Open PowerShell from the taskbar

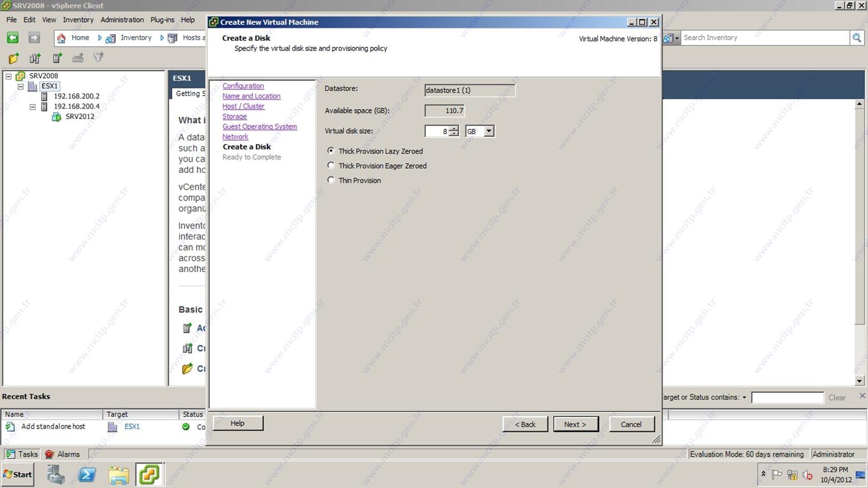tap(87, 475)
